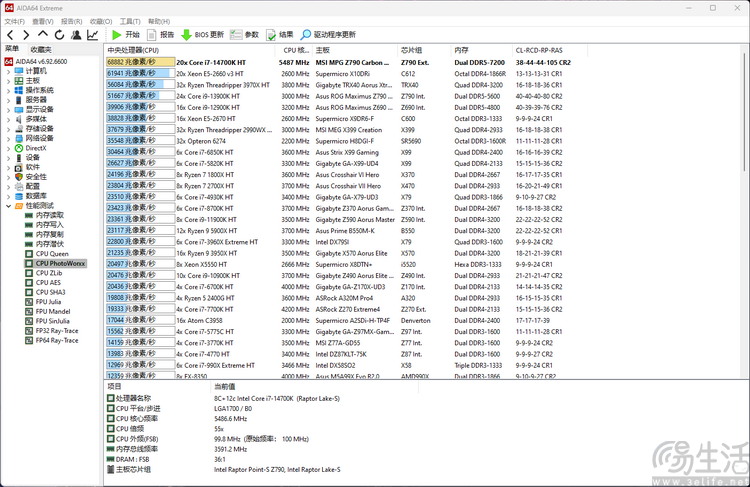750x487 pixels.
Task: Open the 参数 parameters button
Action: pyautogui.click(x=244, y=34)
